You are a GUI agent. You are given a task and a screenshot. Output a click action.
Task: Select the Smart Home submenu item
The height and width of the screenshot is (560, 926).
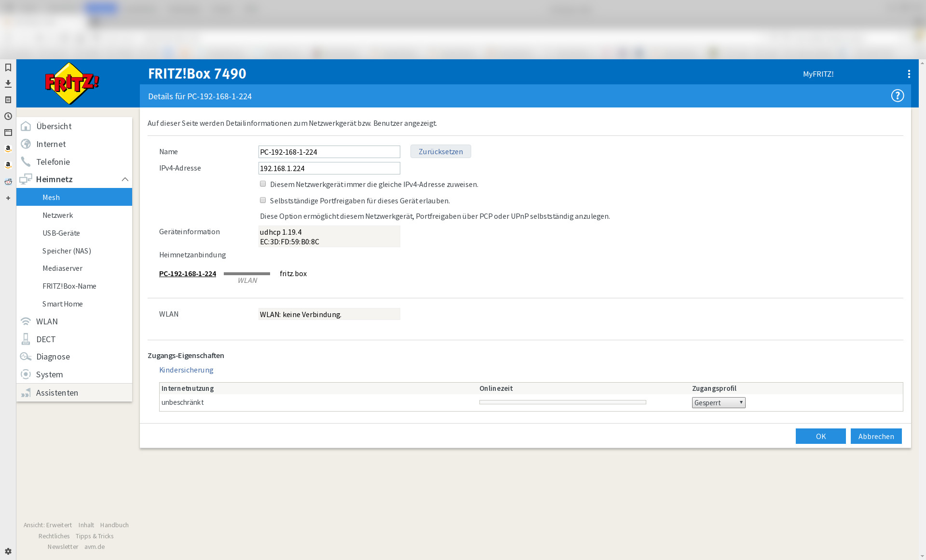point(74,304)
